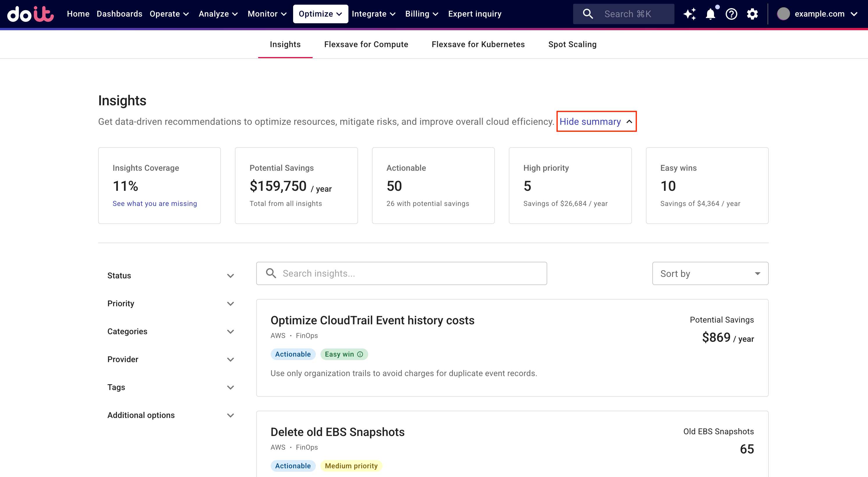Switch to the Flexsave for Compute tab
868x477 pixels.
(366, 45)
